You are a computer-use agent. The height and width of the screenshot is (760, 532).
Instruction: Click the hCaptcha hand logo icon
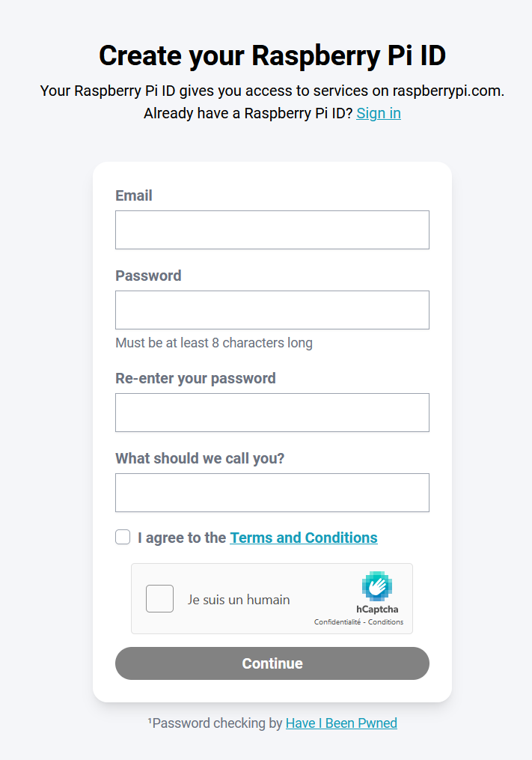point(377,586)
